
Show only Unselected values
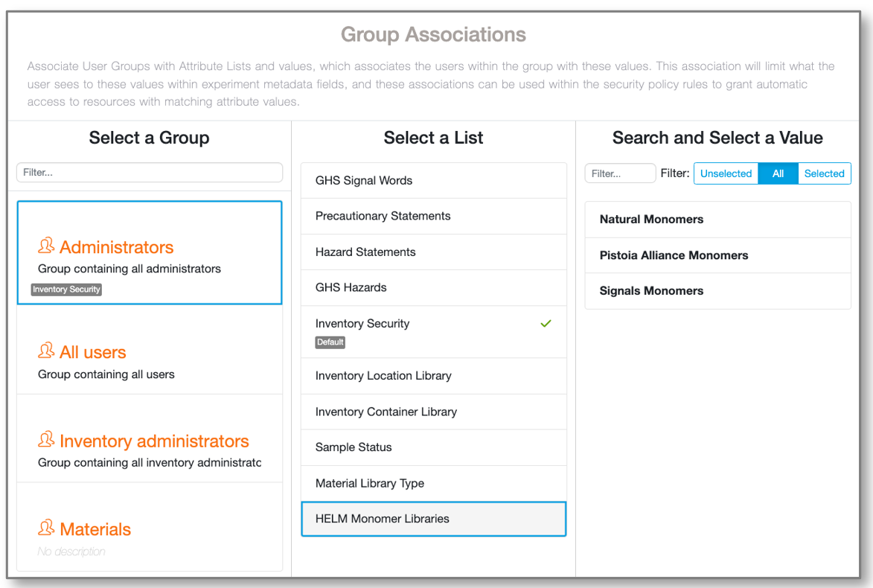point(726,173)
